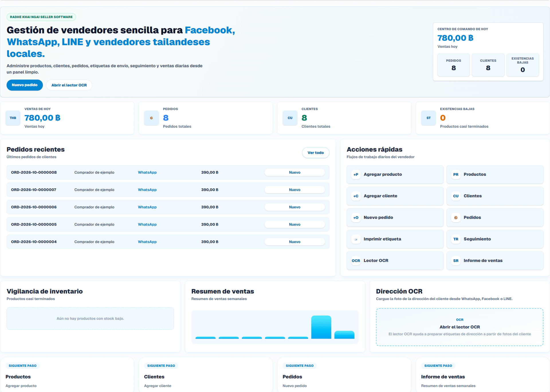Click the package icon beside Pedidos action
The image size is (550, 392).
coord(456,218)
